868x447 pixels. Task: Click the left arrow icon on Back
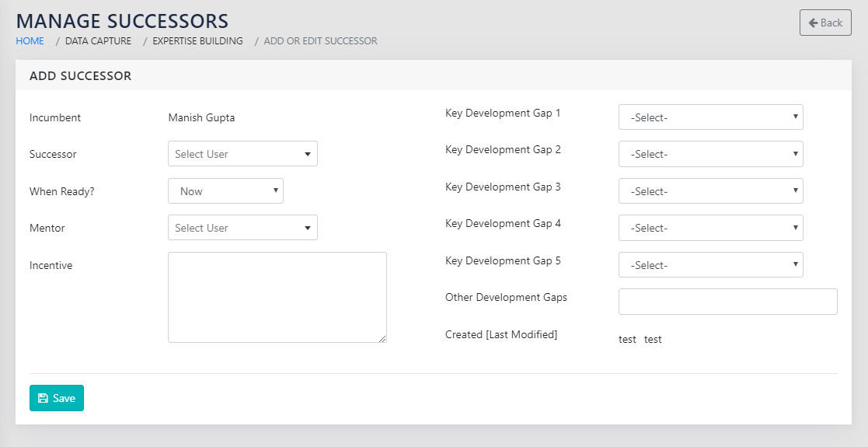[x=813, y=23]
